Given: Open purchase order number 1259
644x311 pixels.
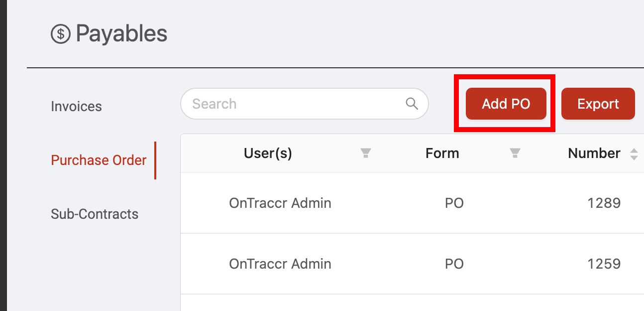Looking at the screenshot, I should pos(604,263).
